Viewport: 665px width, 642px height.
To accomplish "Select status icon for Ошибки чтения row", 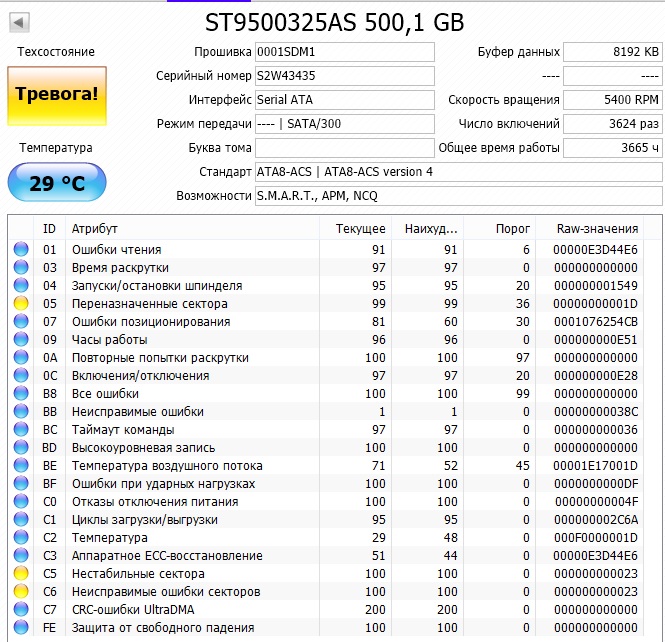I will [x=21, y=249].
